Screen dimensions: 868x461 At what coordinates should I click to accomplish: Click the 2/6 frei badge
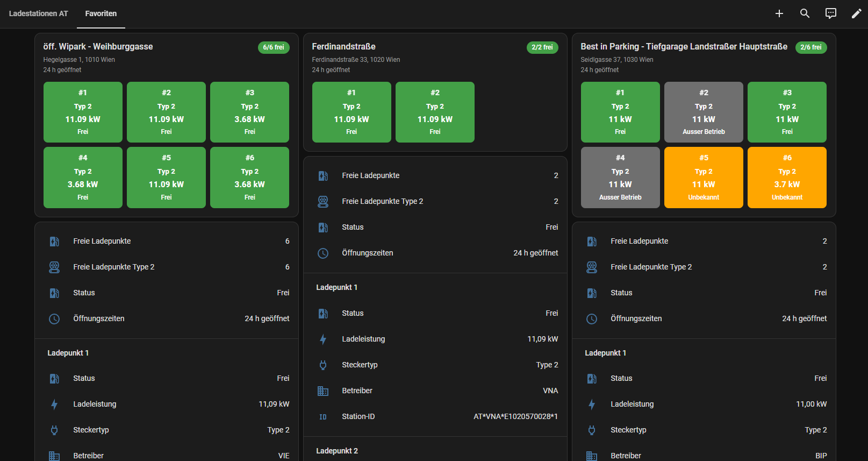coord(811,47)
